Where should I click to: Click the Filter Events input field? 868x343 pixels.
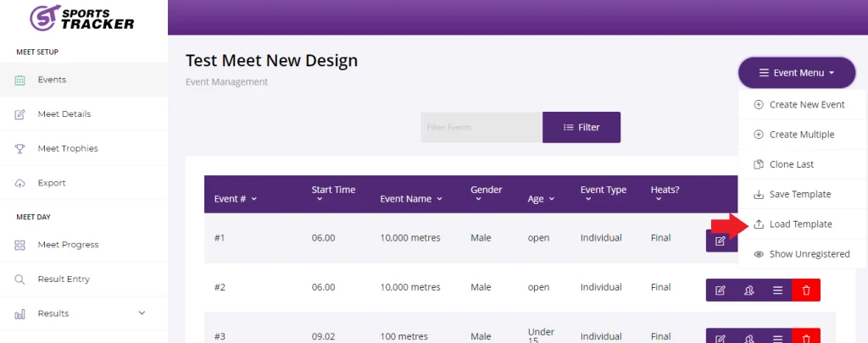click(x=481, y=127)
